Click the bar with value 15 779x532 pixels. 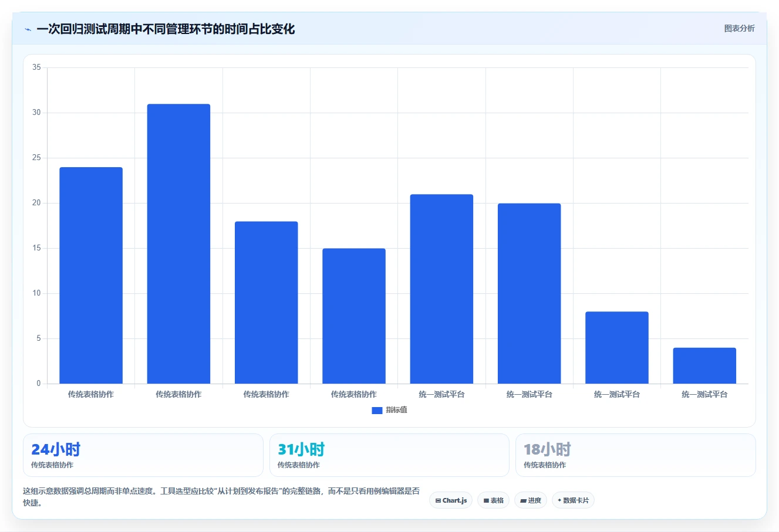coord(354,316)
